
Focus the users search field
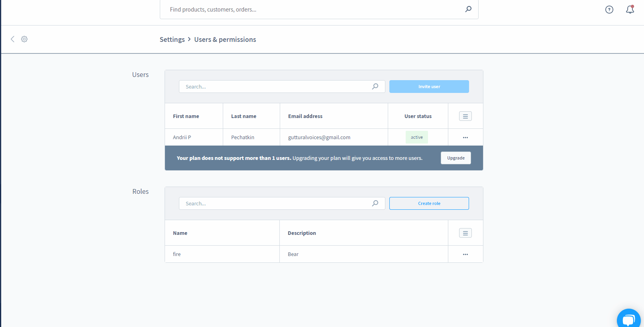(x=275, y=87)
